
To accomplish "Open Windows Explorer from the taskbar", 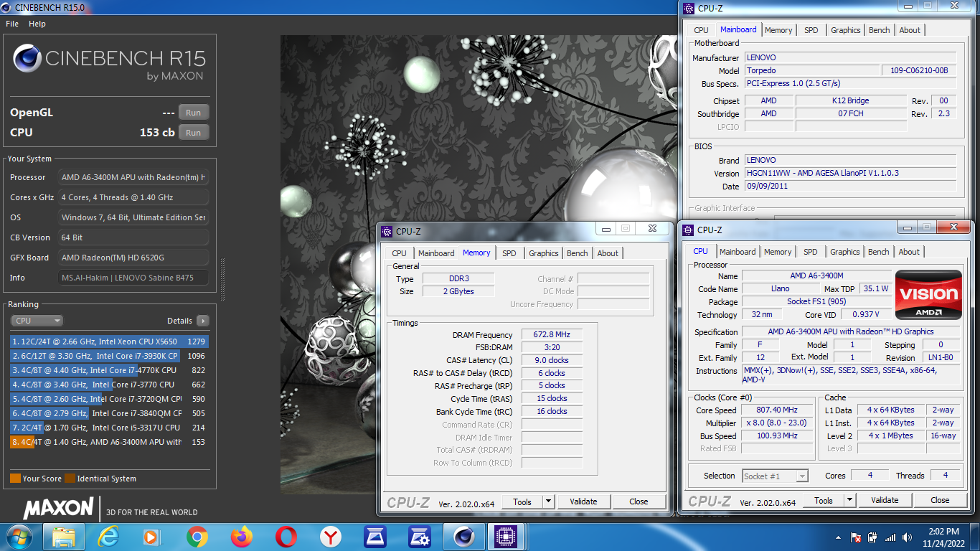I will pos(64,537).
